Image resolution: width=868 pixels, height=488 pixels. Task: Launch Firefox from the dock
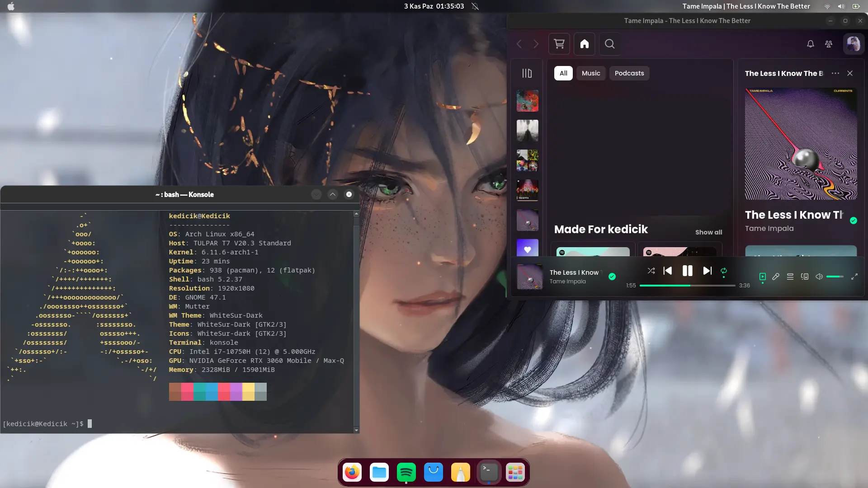click(352, 473)
